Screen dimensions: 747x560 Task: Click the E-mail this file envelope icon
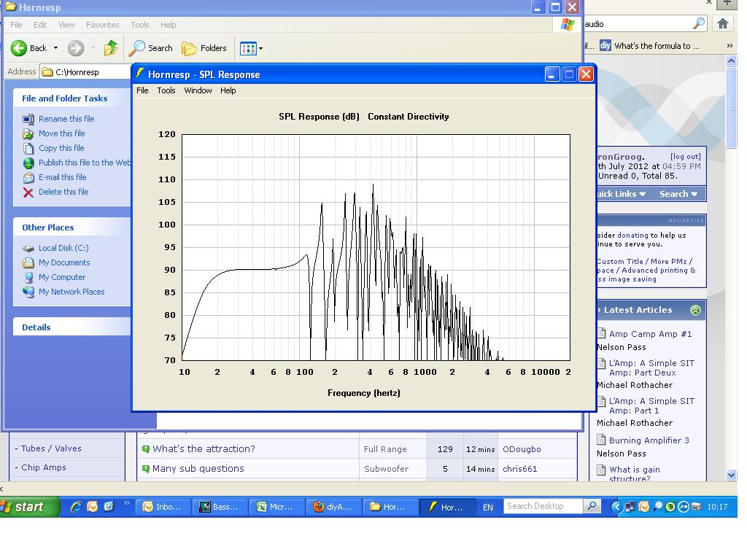28,178
